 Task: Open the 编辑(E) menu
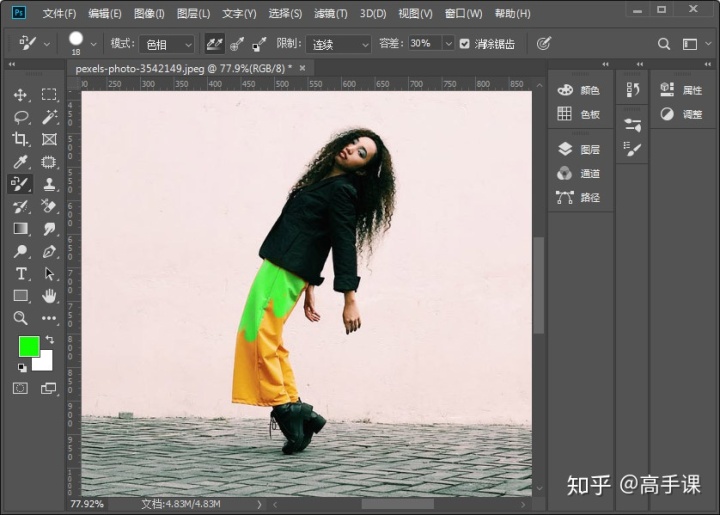point(105,13)
